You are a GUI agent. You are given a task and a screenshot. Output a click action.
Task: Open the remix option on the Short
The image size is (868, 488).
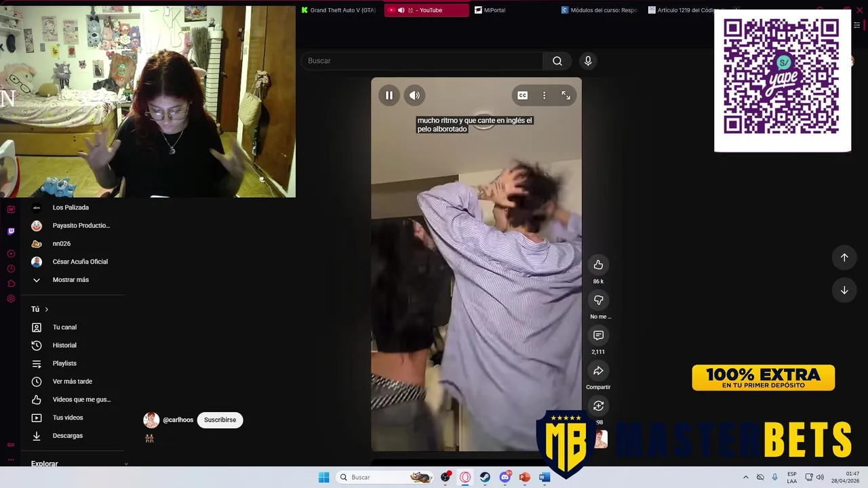598,406
